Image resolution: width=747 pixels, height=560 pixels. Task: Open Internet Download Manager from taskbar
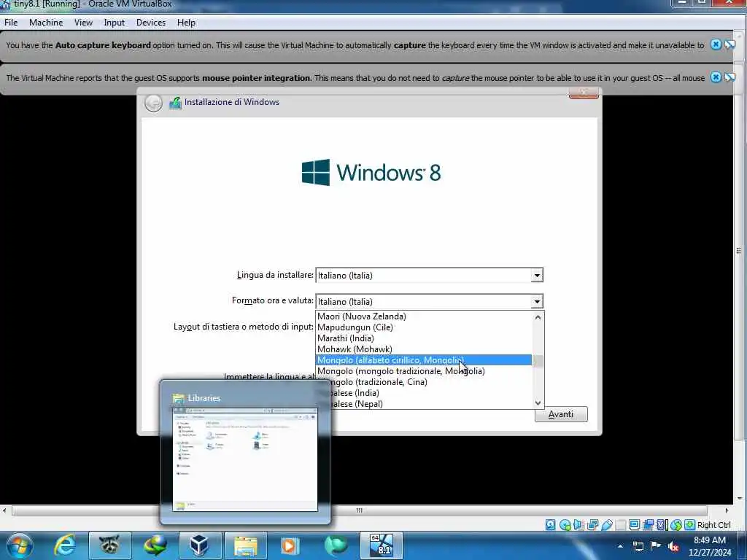click(x=155, y=545)
